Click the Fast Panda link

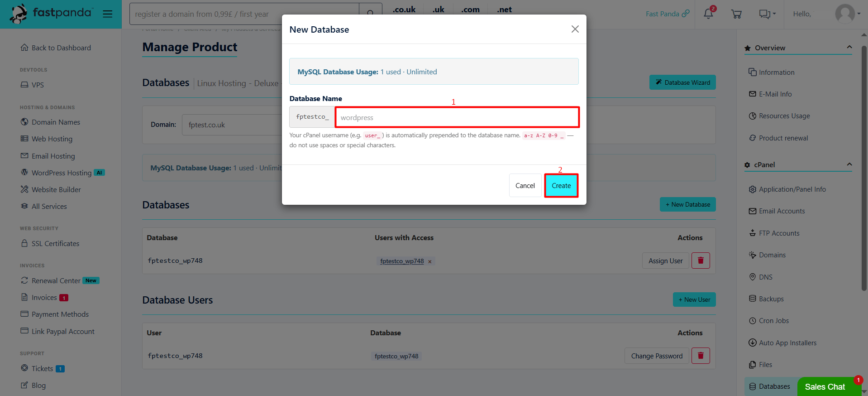[x=668, y=14]
